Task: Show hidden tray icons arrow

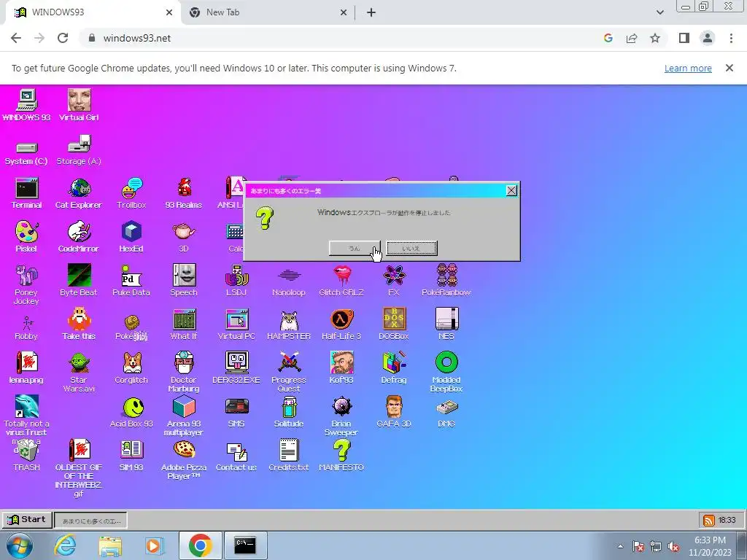Action: pyautogui.click(x=620, y=546)
